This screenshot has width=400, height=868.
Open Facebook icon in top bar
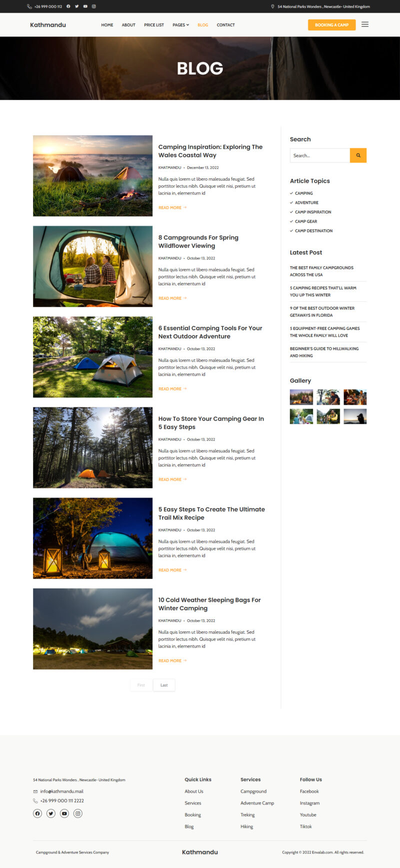68,7
